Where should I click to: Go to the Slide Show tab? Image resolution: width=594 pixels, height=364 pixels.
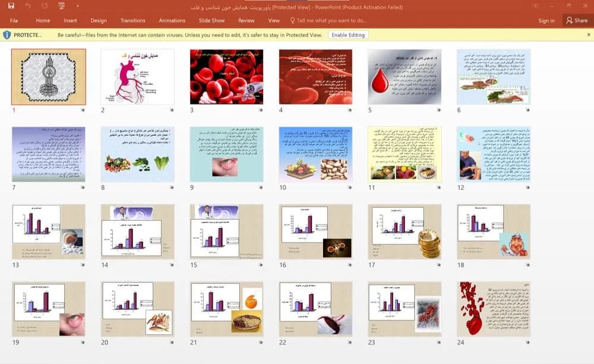coord(212,20)
